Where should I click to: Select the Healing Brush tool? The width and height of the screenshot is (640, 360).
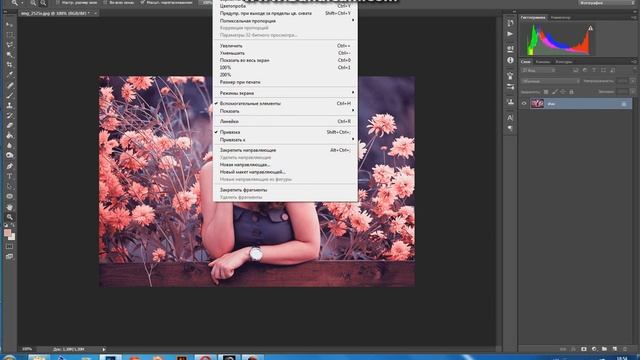pyautogui.click(x=9, y=85)
